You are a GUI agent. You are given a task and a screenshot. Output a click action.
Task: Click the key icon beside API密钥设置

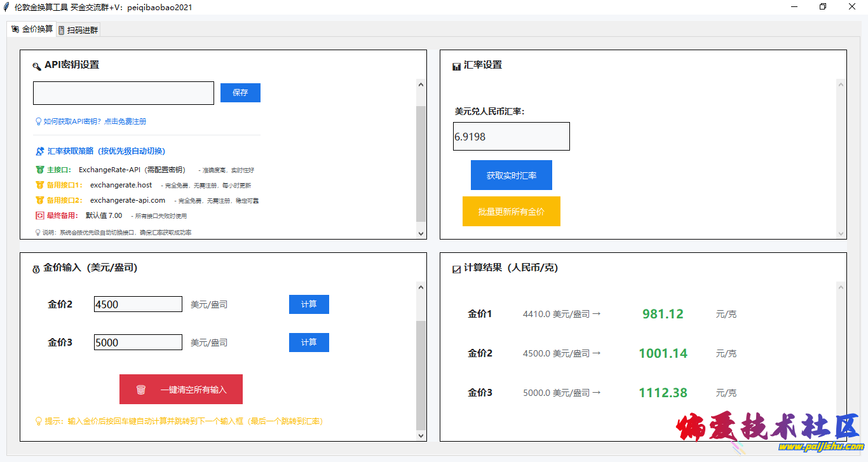[37, 65]
